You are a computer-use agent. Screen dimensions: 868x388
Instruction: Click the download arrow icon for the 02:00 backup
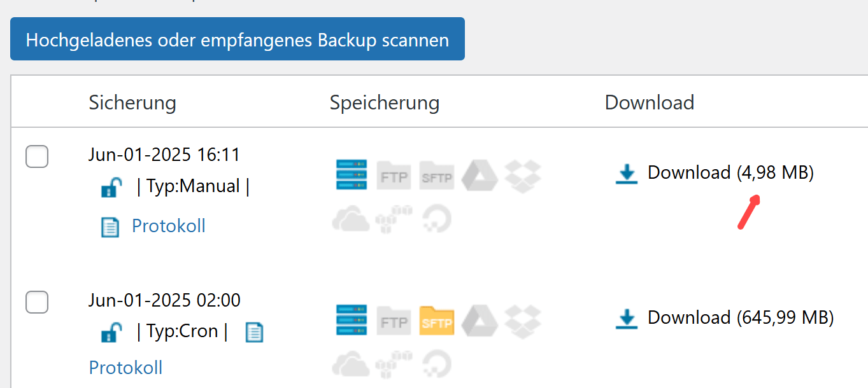click(x=627, y=319)
